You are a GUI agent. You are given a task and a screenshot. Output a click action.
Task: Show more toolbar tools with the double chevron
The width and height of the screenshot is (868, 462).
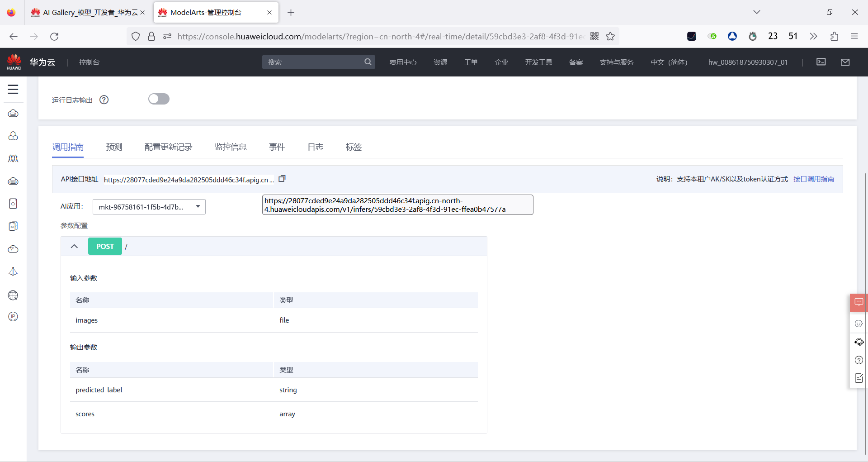tap(814, 36)
